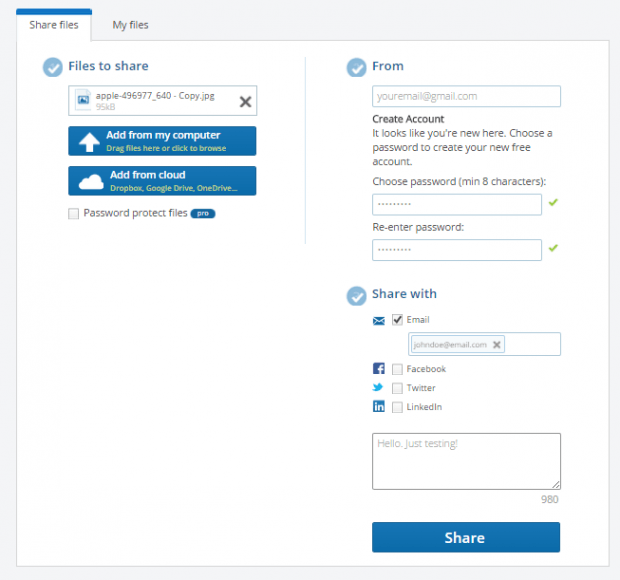Screen dimensions: 620x580
Task: Click the Password protect files label
Action: pyautogui.click(x=135, y=213)
